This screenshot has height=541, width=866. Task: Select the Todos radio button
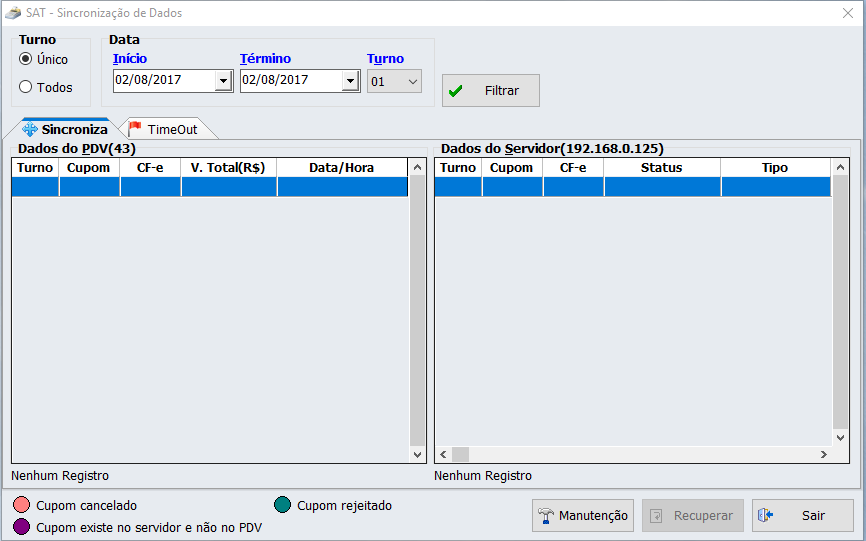coord(26,87)
